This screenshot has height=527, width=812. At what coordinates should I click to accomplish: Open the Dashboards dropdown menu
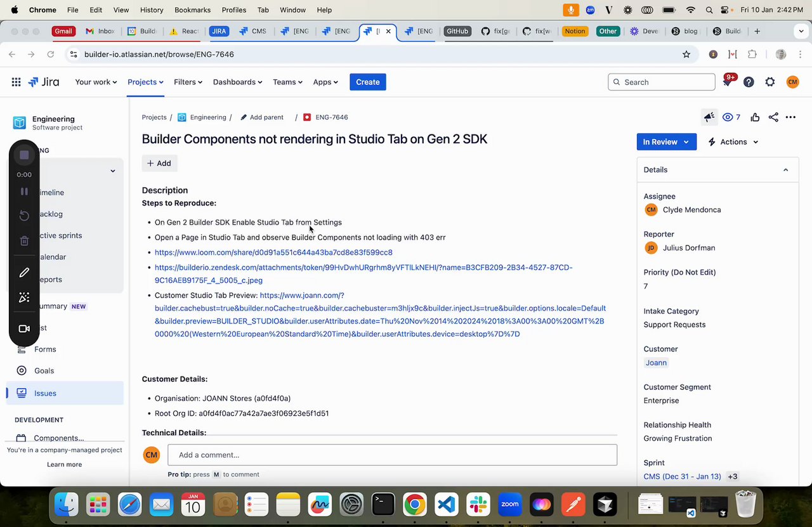point(237,82)
